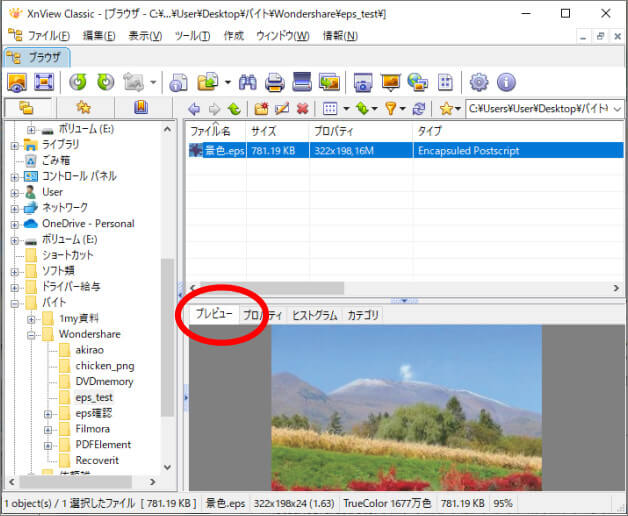Screen dimensions: 628x516
Task: Click the web page globe icon
Action: [418, 83]
